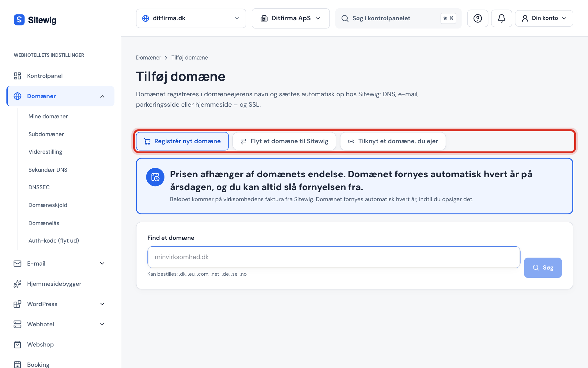Open Mine domæner submenu item
This screenshot has height=368, width=588.
coord(48,117)
